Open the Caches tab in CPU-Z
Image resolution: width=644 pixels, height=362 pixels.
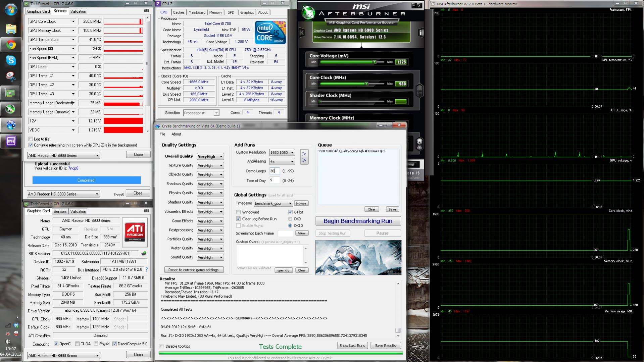179,12
